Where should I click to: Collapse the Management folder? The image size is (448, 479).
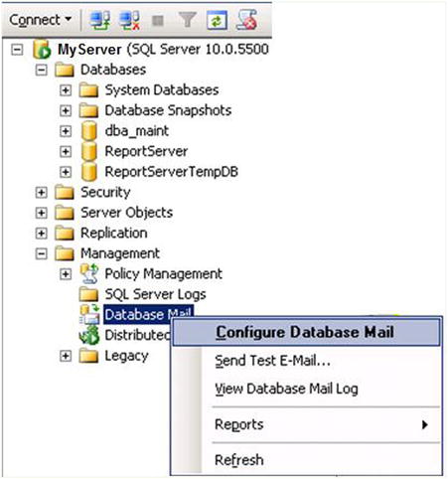tap(42, 254)
